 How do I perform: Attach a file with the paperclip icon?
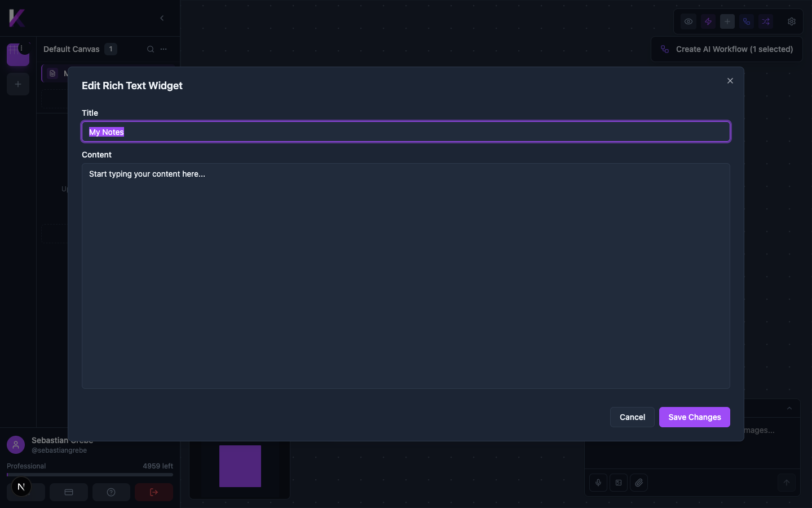pyautogui.click(x=638, y=483)
